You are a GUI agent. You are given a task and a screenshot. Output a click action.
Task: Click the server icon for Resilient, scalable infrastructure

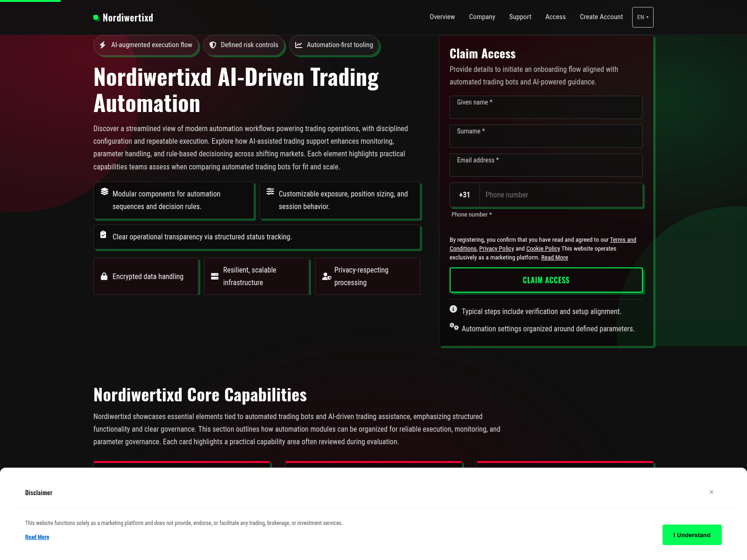click(215, 276)
